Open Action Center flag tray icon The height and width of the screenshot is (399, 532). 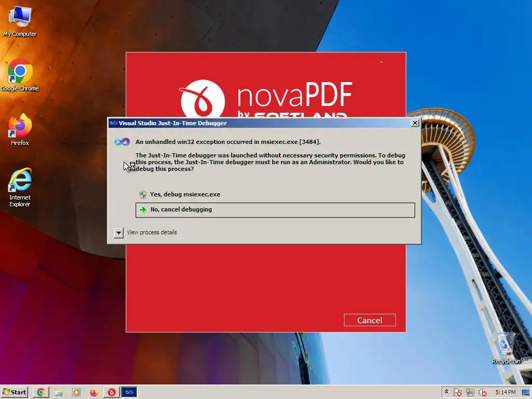[457, 393]
